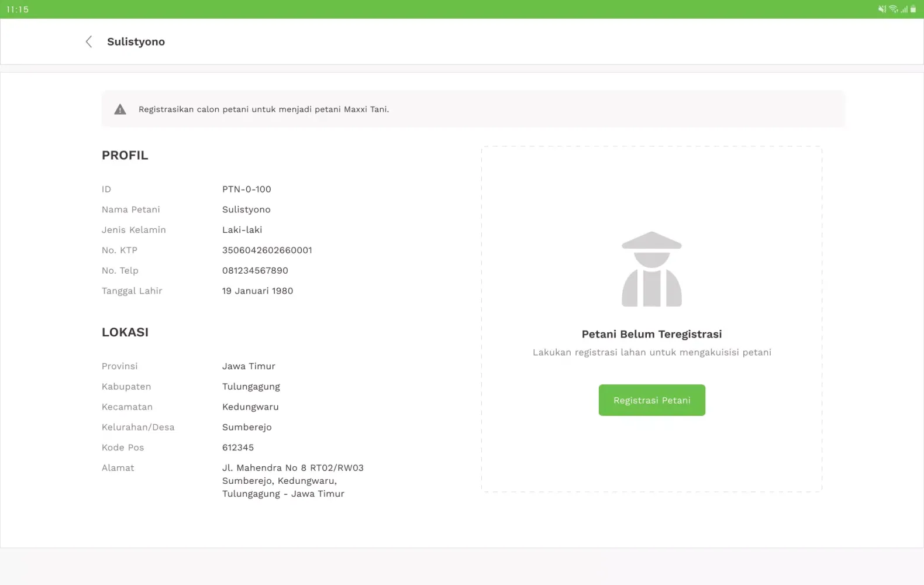Tap the cellular signal strength icon
Image resolution: width=924 pixels, height=585 pixels.
pyautogui.click(x=904, y=9)
